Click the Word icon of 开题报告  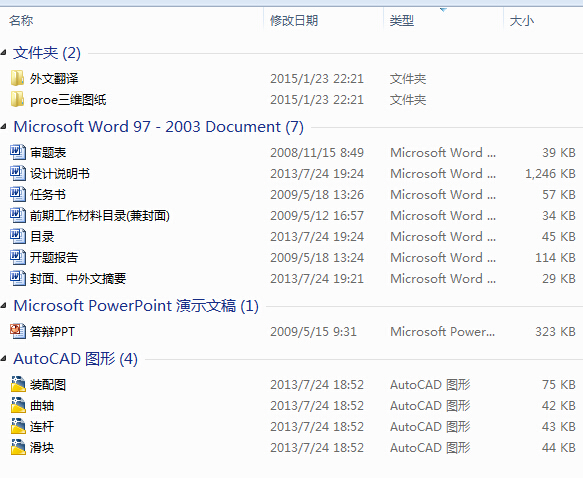17,258
